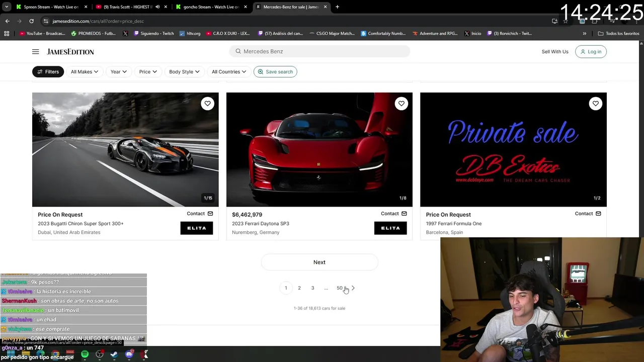Open the Siguiendo - Twitch bookmark

[153, 34]
